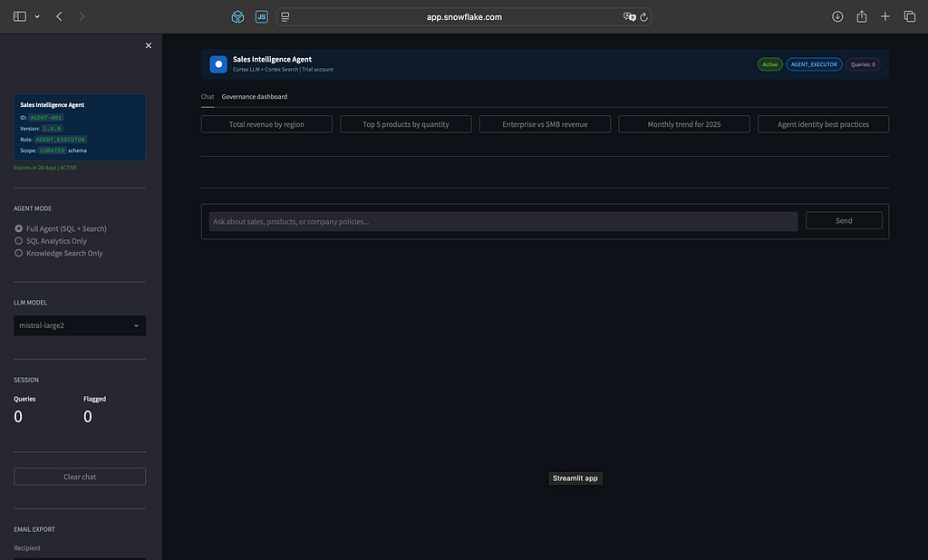Go forward with the browser forward arrow
Viewport: 928px width, 560px height.
click(82, 16)
